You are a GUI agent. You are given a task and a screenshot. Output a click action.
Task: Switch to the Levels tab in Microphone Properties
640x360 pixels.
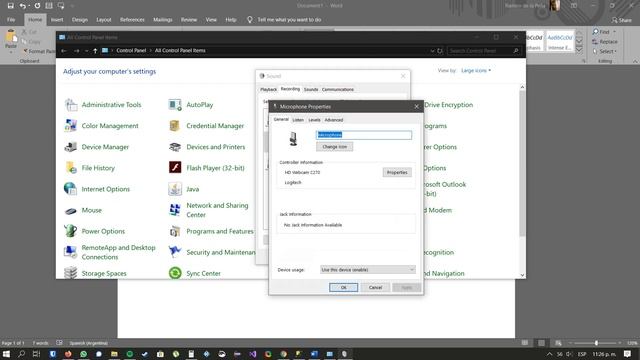pos(314,120)
